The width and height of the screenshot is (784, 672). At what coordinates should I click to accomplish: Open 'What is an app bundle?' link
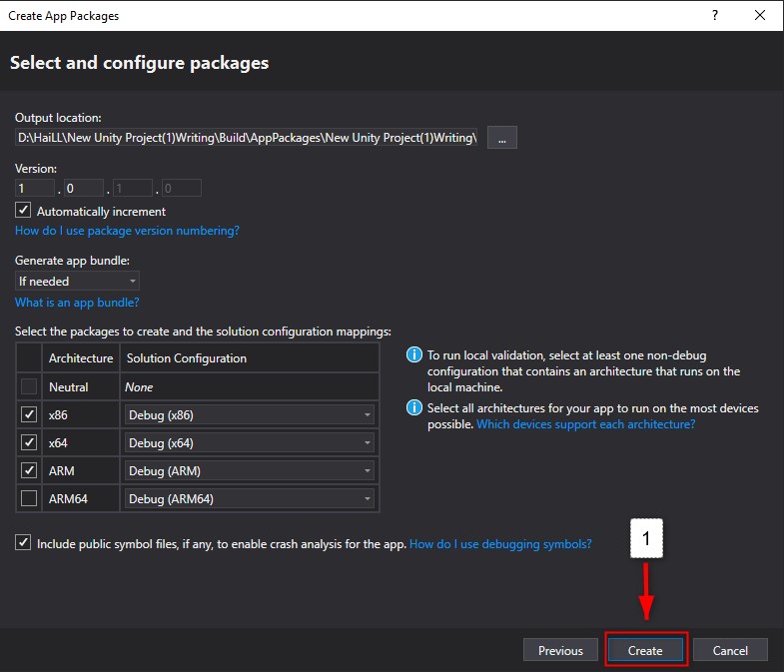[x=77, y=303]
